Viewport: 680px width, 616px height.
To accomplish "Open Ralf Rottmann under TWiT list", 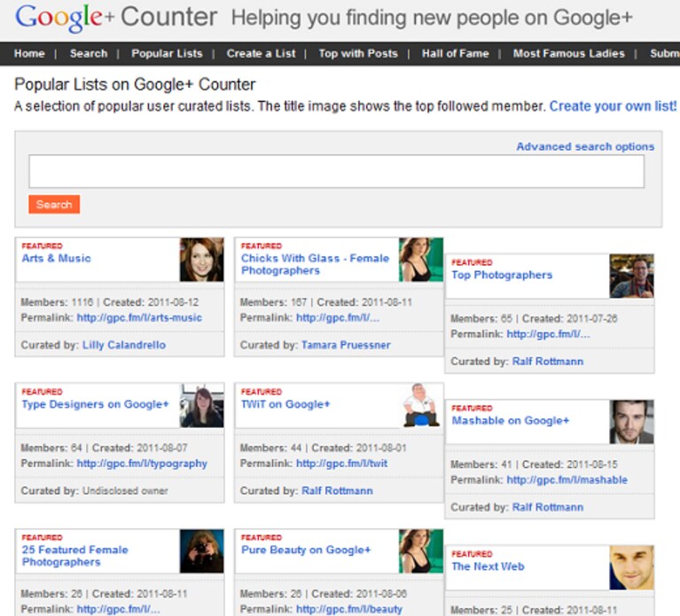I will point(337,491).
